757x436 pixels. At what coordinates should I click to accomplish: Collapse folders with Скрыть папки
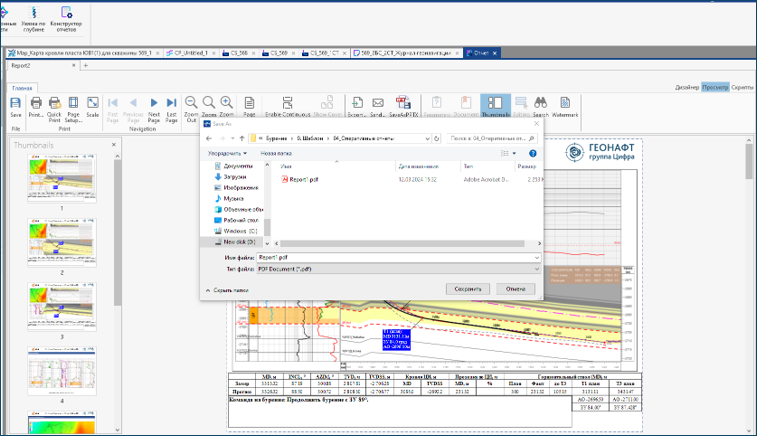227,290
